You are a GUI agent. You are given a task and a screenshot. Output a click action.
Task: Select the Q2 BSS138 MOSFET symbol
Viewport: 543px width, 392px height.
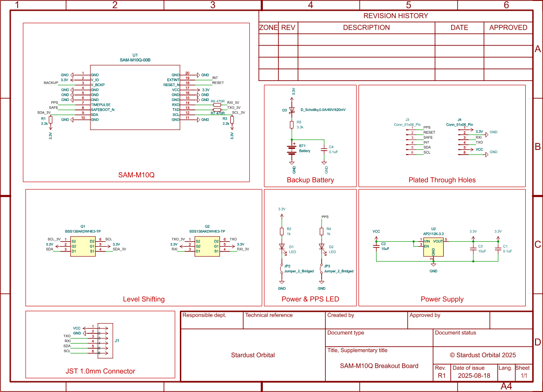pos(207,246)
